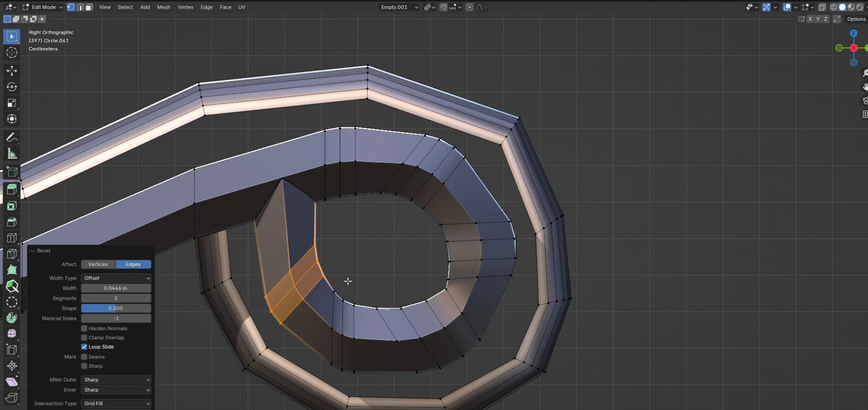Toggle Y mirror axis
Screen dimensions: 868x410
(x=818, y=19)
